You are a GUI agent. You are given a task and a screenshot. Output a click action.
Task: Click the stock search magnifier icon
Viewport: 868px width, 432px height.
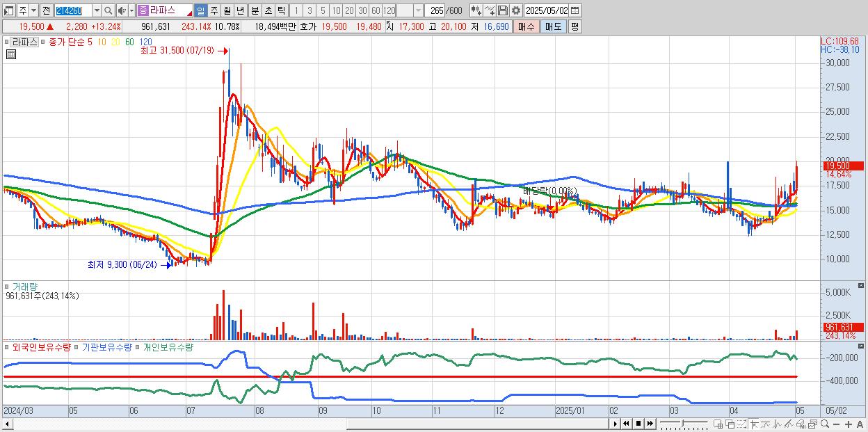tap(108, 10)
